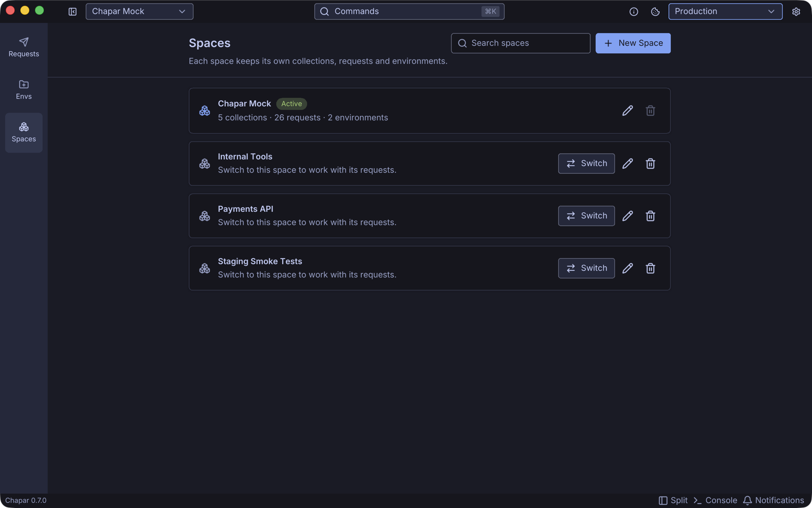The width and height of the screenshot is (812, 508).
Task: Click the Payments API space icon
Action: coord(205,216)
